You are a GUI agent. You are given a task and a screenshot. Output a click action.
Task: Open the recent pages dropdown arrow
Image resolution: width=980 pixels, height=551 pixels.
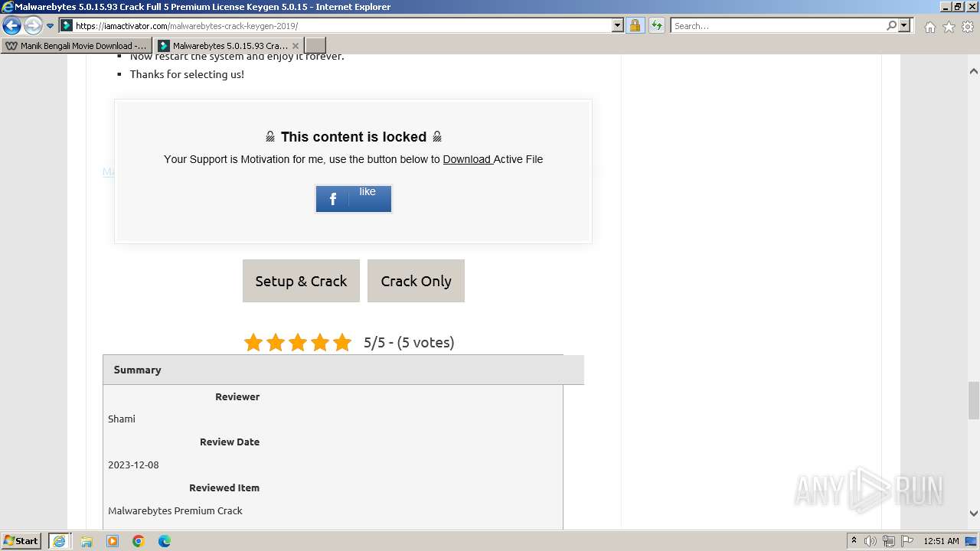51,25
